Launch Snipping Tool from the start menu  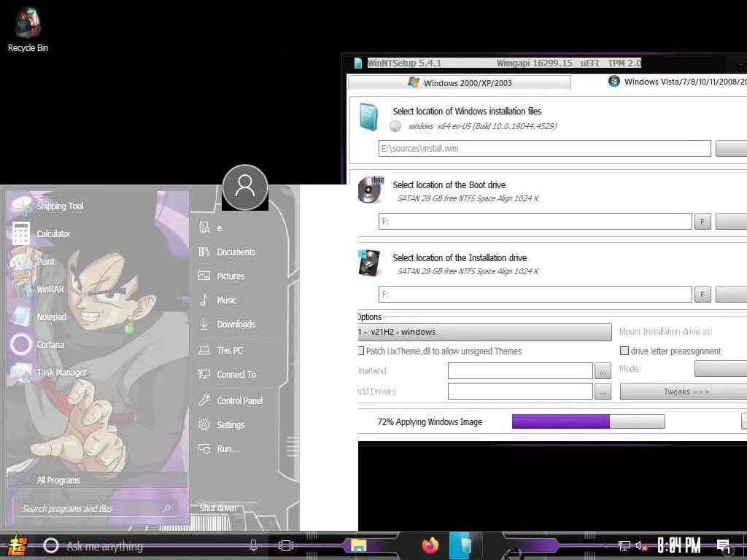pos(47,206)
